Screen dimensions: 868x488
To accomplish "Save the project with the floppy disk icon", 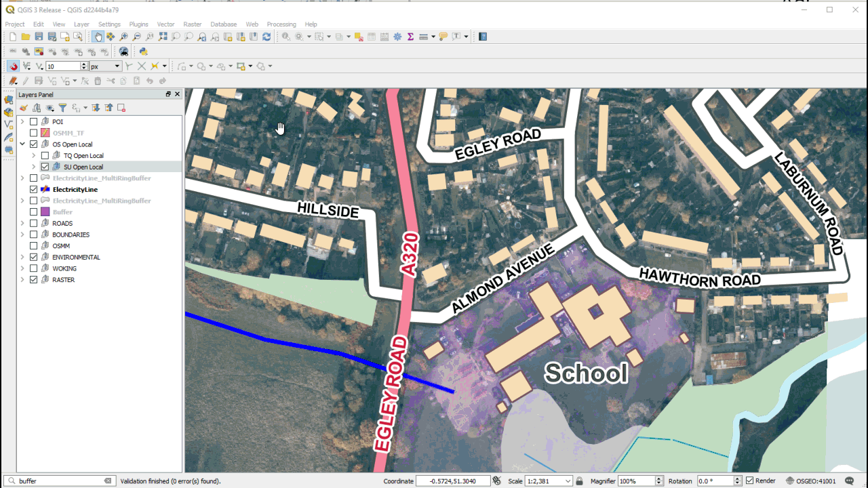I will [x=39, y=37].
